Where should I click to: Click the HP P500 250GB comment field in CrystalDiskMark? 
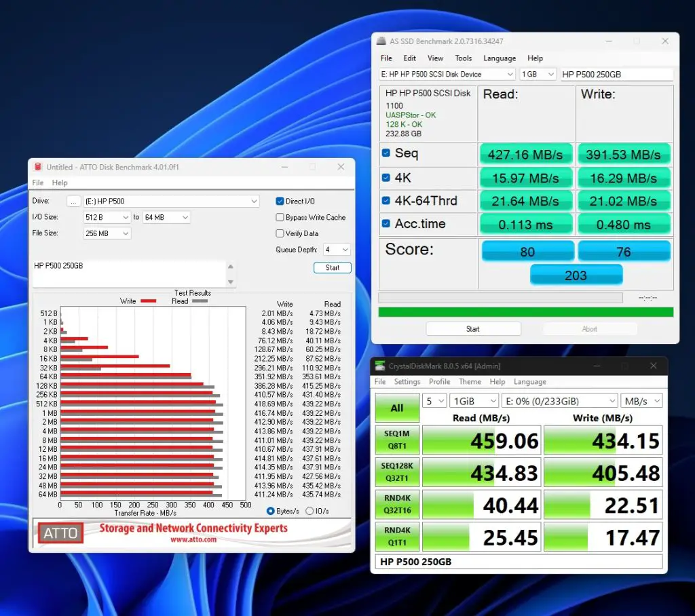[x=519, y=562]
